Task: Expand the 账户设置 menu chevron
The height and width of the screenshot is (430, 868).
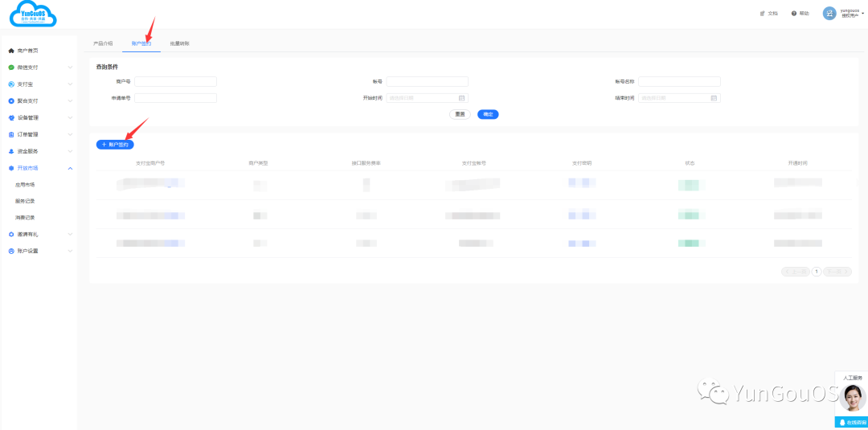Action: [70, 251]
